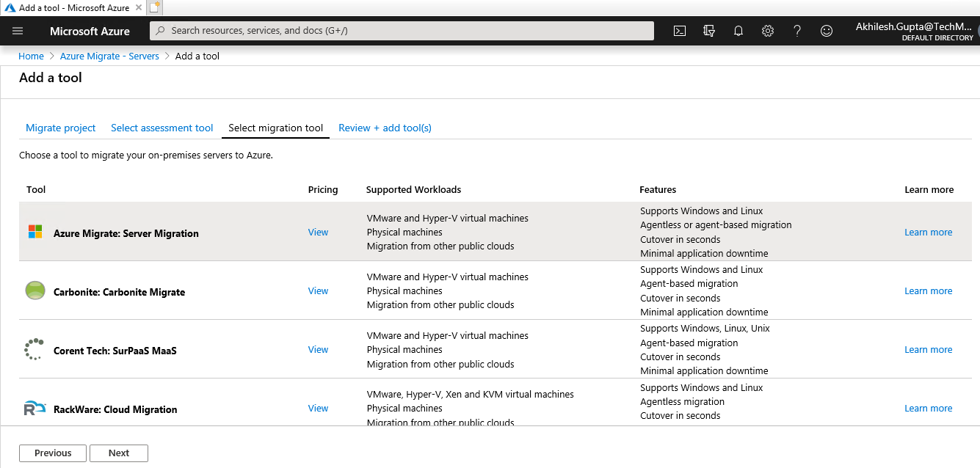View pricing for RackWare Cloud Migration
Image resolution: width=980 pixels, height=468 pixels.
point(318,408)
